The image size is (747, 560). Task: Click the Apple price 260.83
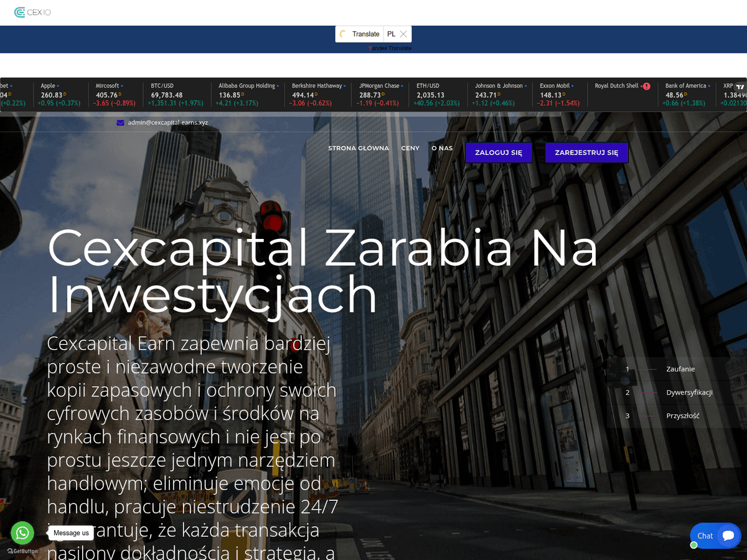(x=52, y=95)
